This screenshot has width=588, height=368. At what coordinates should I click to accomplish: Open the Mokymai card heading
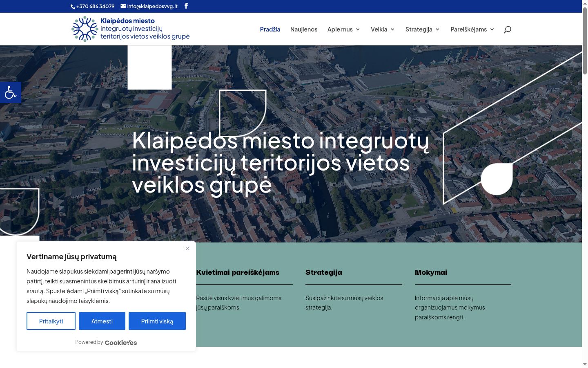point(431,272)
